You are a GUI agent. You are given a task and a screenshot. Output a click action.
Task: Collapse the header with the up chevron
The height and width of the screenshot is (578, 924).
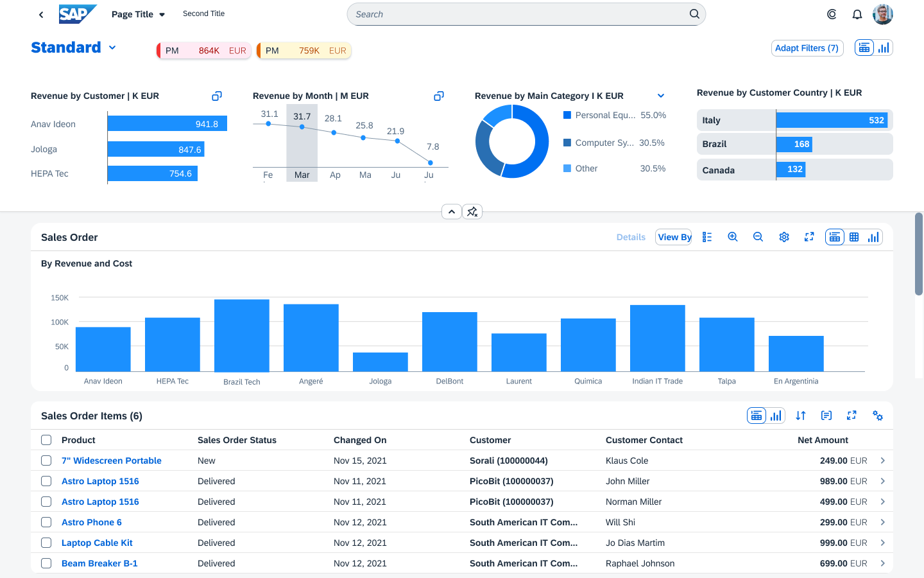click(452, 211)
